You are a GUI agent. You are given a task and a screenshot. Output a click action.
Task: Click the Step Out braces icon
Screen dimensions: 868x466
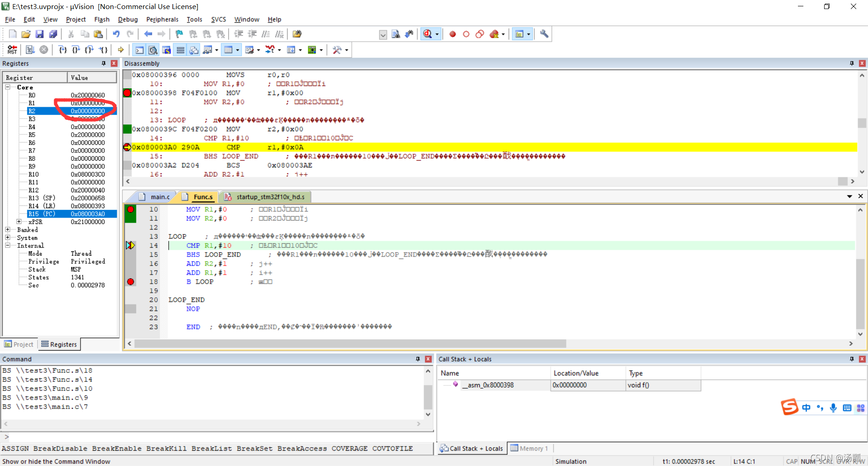(90, 50)
